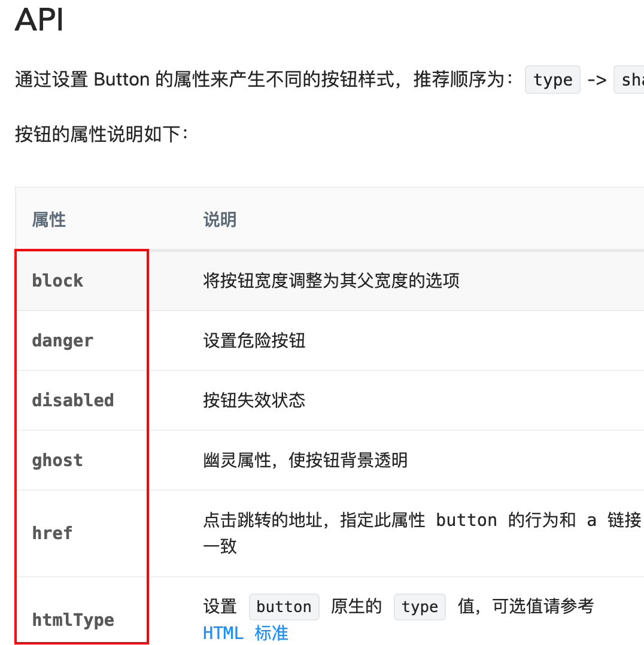Click the text 按钮的属性说明如下
644x645 pixels.
102,134
